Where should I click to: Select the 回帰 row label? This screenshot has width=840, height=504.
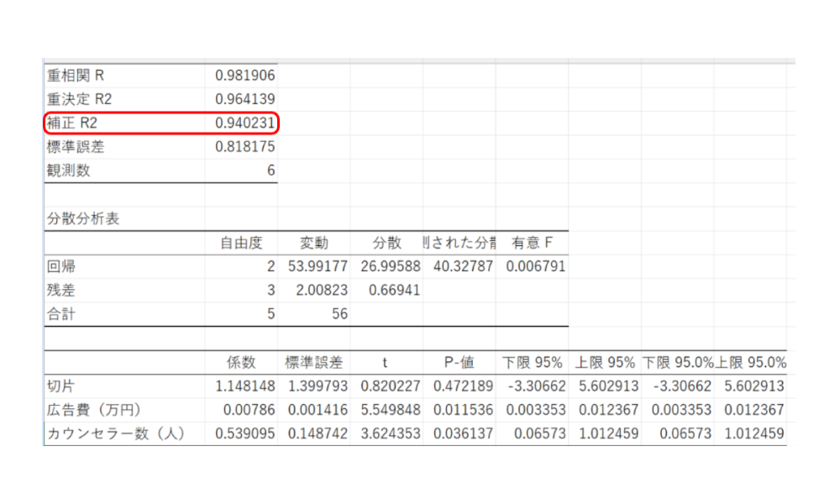[62, 267]
